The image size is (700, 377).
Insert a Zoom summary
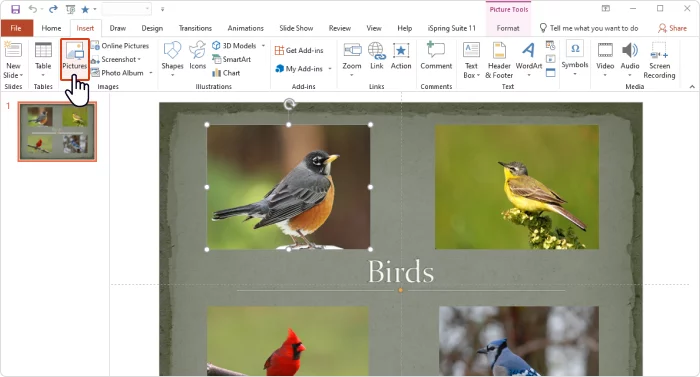pyautogui.click(x=352, y=60)
